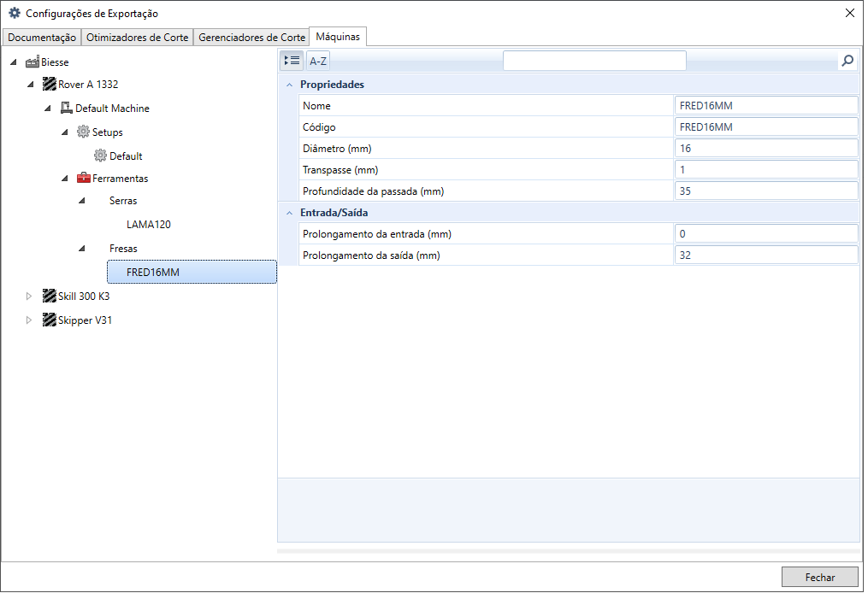Click the Default Machine icon
This screenshot has width=868, height=599.
coord(67,108)
